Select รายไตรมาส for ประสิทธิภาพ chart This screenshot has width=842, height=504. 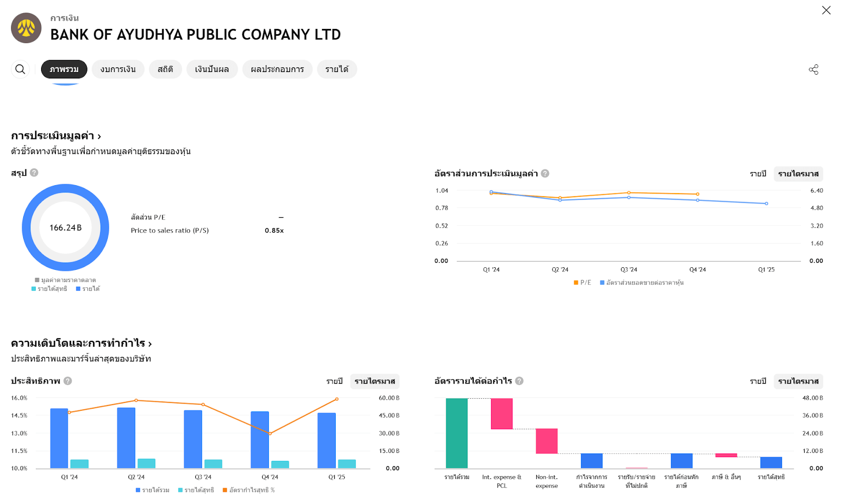[x=375, y=381]
